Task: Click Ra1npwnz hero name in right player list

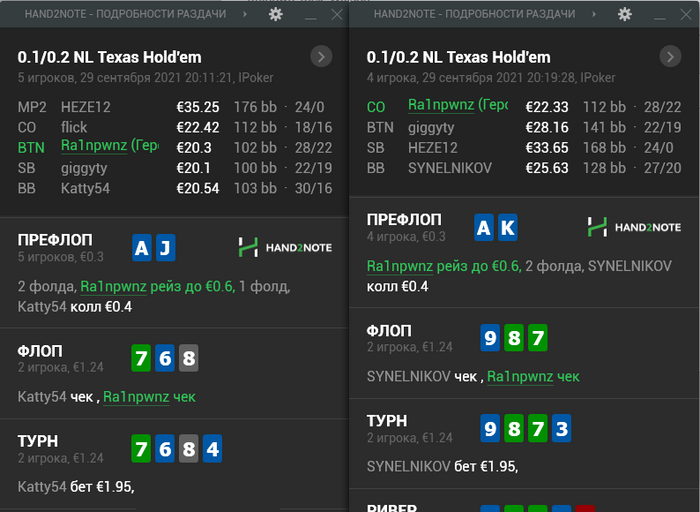Action: click(458, 105)
